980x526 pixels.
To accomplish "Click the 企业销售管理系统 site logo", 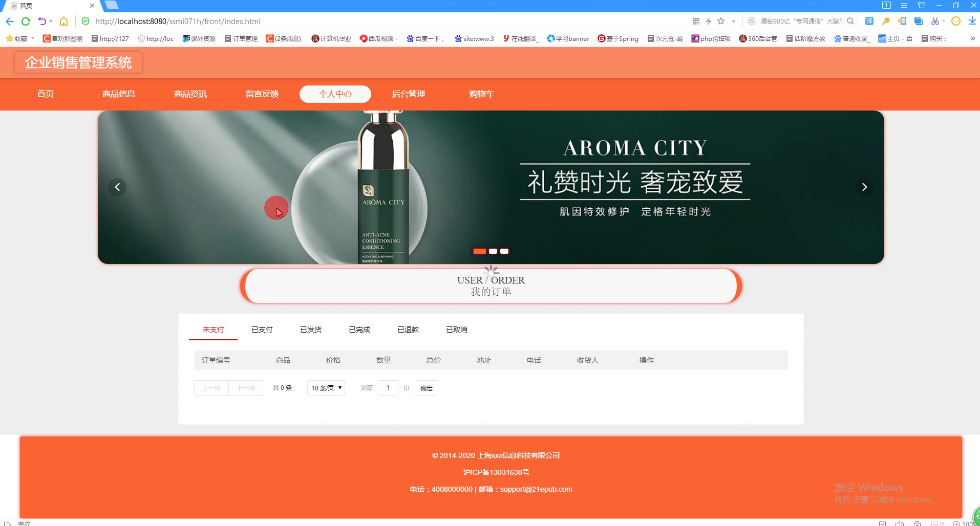I will point(78,62).
